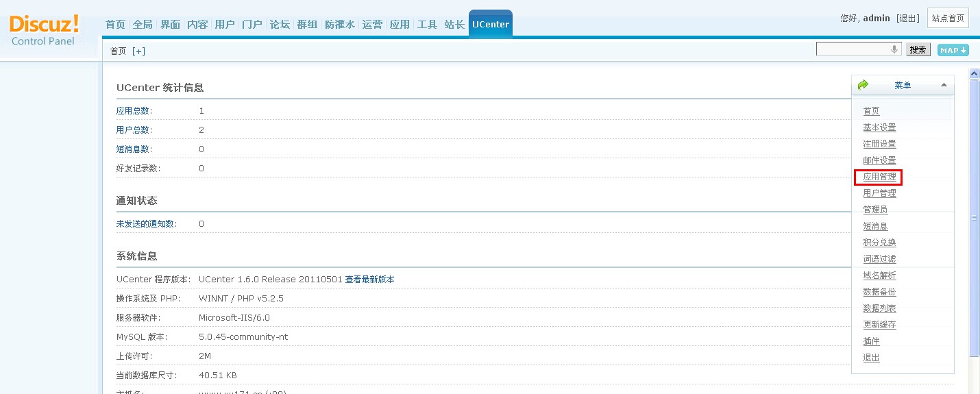The height and width of the screenshot is (394, 980).
Task: Select the 工具 navigation tab
Action: (427, 25)
